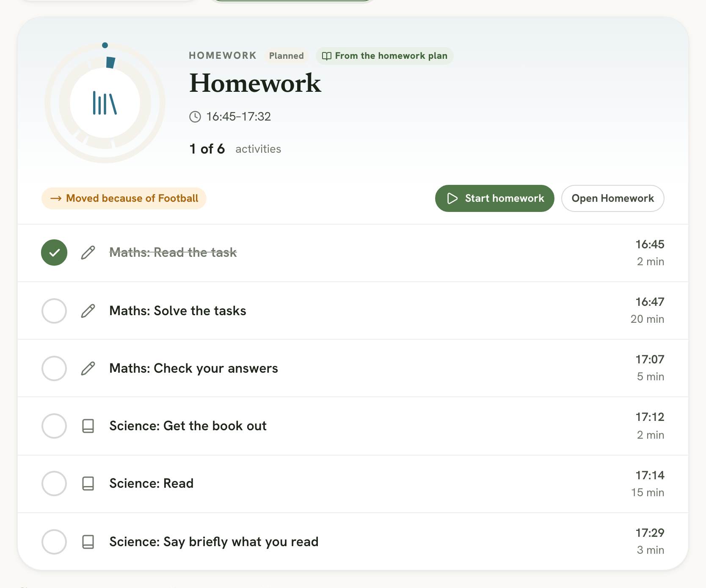Click the Moved because of Football tag

tap(124, 198)
